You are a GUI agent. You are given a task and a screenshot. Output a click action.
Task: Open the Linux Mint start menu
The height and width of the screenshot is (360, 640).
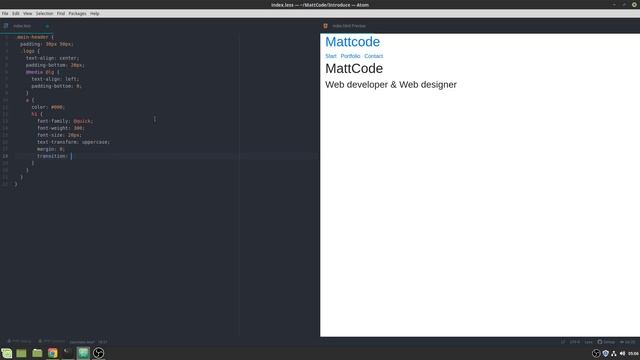[x=7, y=353]
